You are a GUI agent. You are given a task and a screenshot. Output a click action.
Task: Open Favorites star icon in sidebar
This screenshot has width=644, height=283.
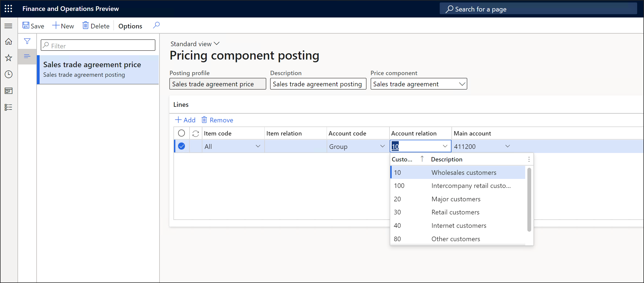pyautogui.click(x=8, y=58)
